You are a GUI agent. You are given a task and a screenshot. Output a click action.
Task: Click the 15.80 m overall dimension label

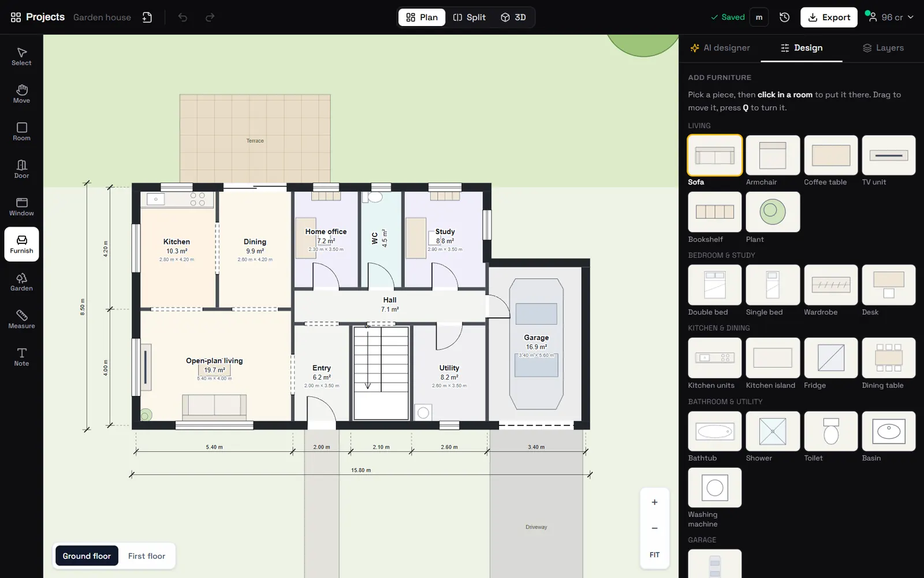pyautogui.click(x=361, y=470)
